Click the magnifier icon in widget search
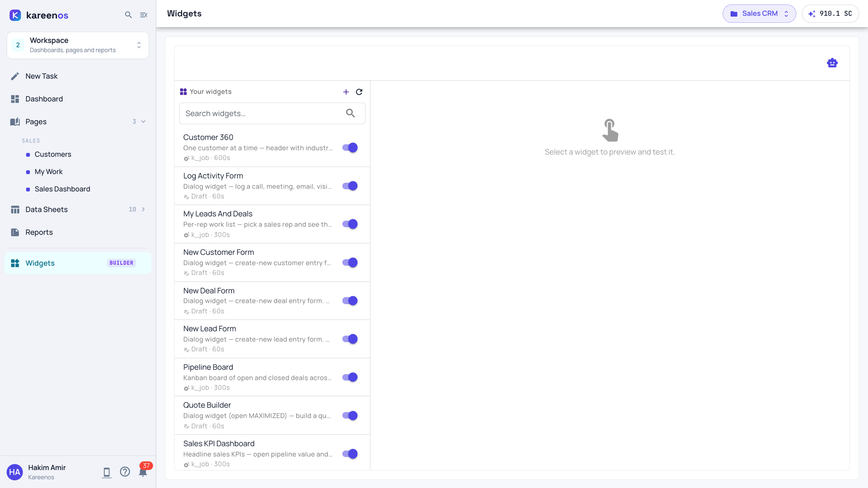The height and width of the screenshot is (488, 868). point(350,113)
